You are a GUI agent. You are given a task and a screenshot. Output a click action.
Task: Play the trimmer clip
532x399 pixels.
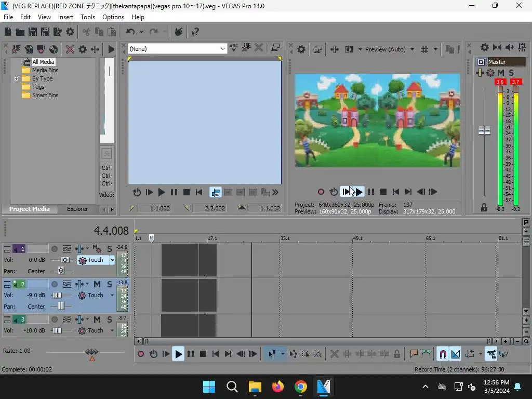[162, 192]
